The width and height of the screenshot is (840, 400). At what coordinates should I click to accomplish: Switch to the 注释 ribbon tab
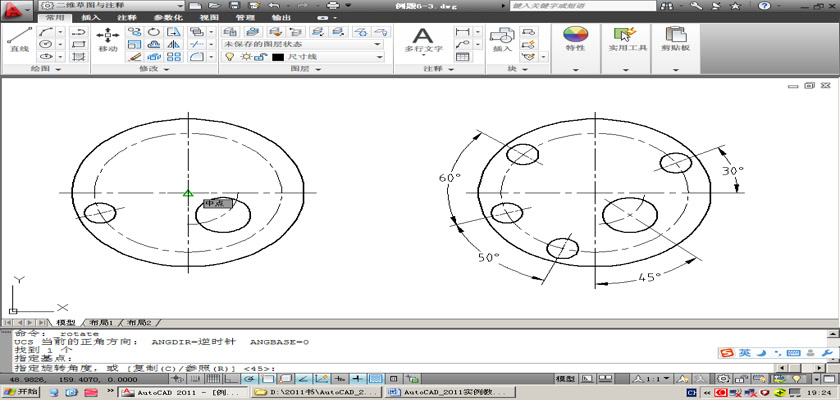pos(127,17)
